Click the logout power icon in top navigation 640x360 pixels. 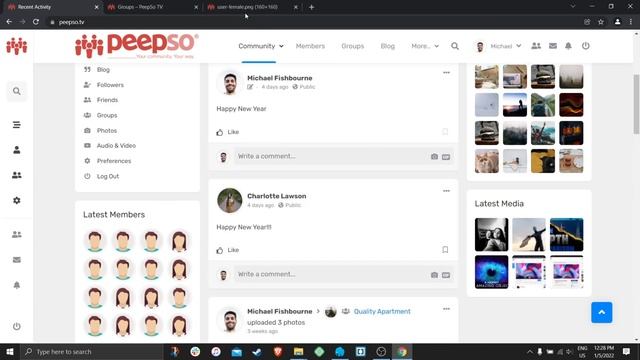(x=585, y=46)
